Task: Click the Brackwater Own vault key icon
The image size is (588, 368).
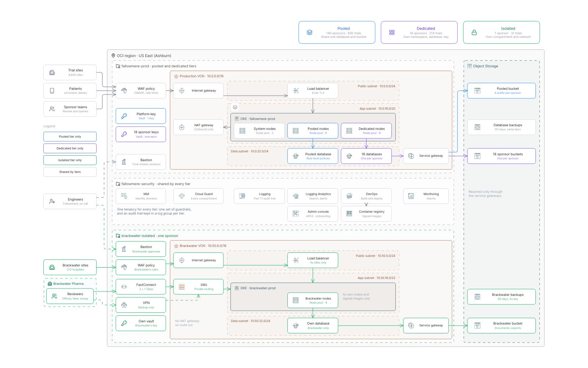Action: (124, 323)
